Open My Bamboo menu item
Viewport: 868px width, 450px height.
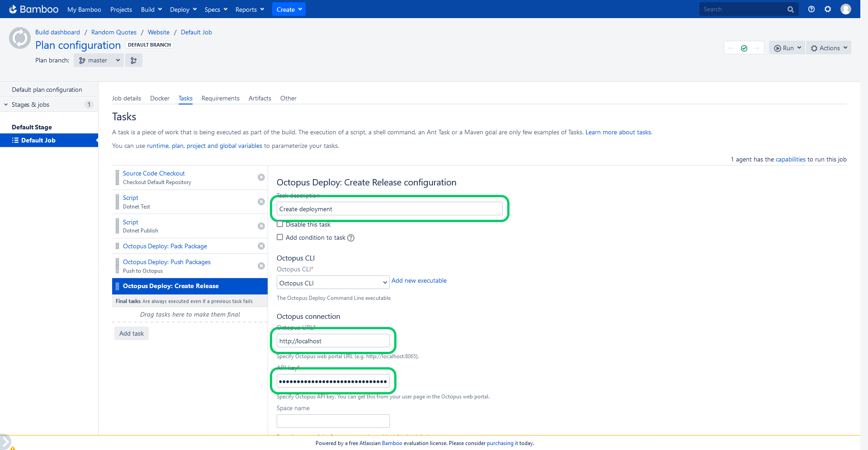coord(84,9)
